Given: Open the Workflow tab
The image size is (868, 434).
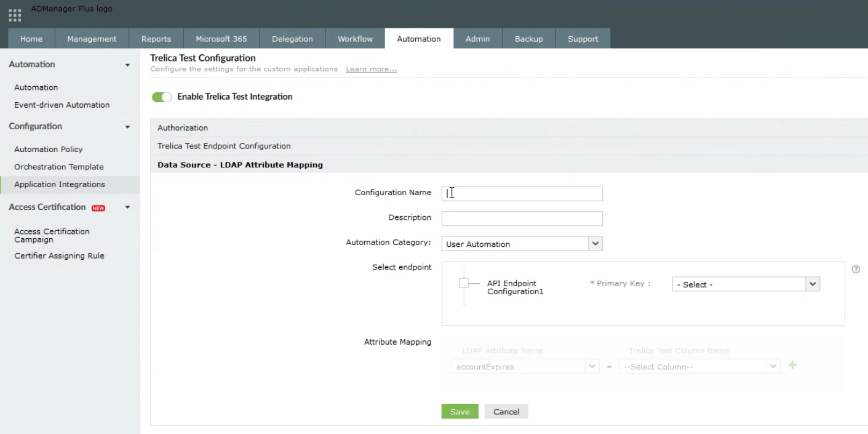Looking at the screenshot, I should (355, 39).
